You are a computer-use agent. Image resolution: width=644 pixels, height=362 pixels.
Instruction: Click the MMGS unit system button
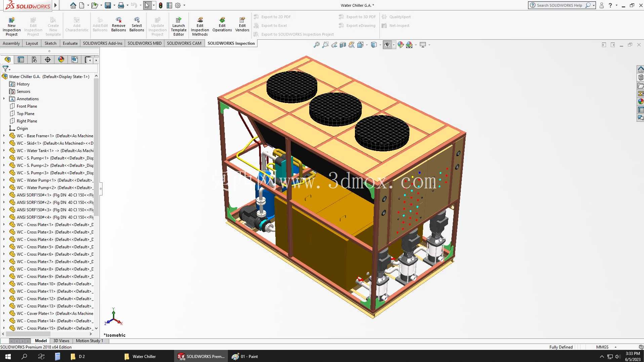pos(602,347)
